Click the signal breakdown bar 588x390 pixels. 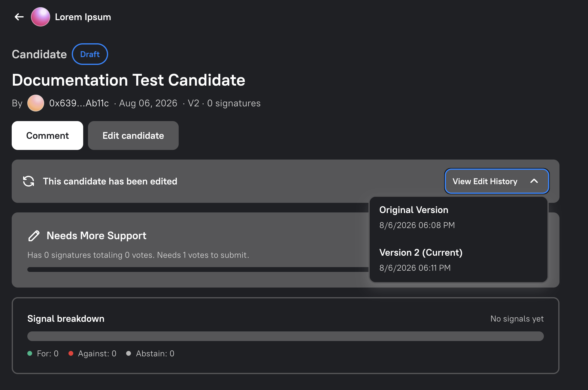(x=286, y=336)
